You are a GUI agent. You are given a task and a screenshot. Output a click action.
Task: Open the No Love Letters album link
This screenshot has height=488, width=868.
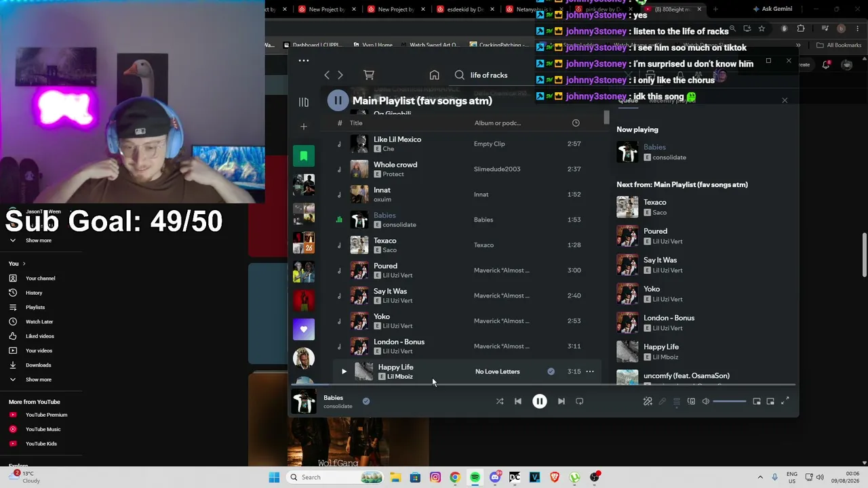click(x=498, y=371)
